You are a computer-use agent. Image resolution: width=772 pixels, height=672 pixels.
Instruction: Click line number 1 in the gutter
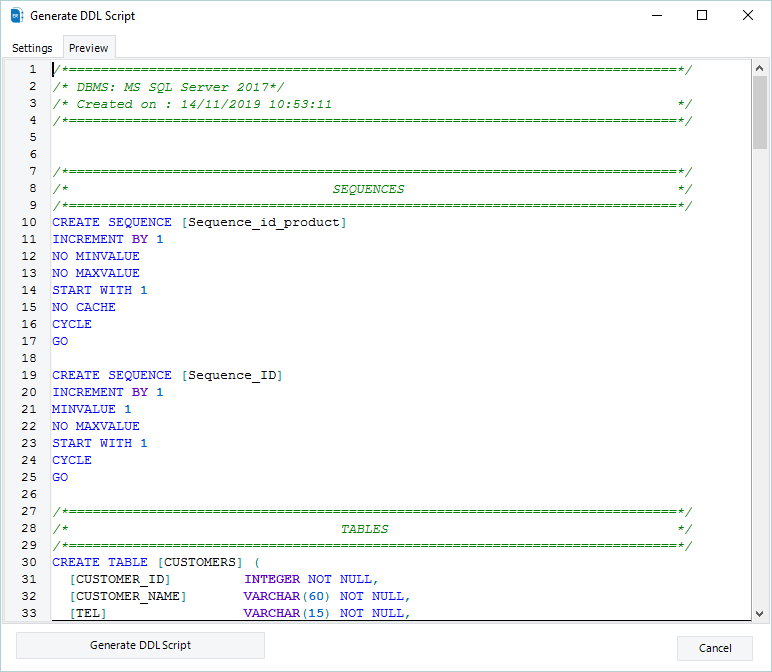pyautogui.click(x=32, y=69)
